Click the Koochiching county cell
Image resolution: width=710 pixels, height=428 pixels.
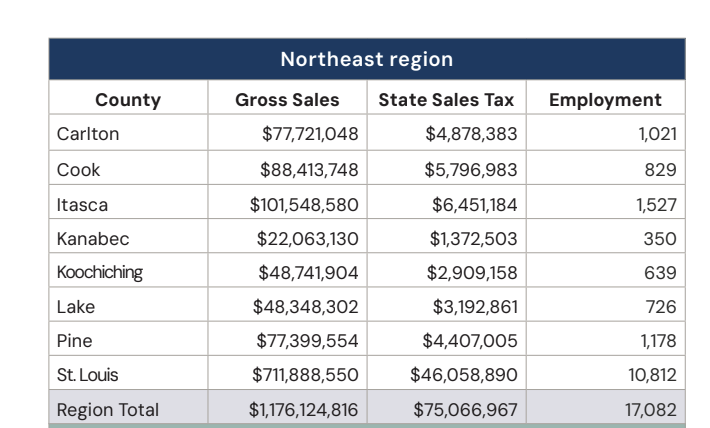click(x=100, y=272)
